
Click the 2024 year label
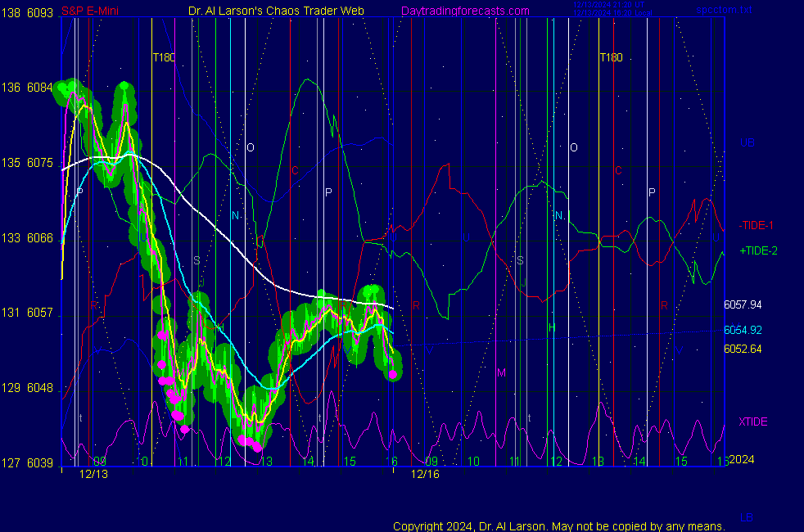point(742,459)
